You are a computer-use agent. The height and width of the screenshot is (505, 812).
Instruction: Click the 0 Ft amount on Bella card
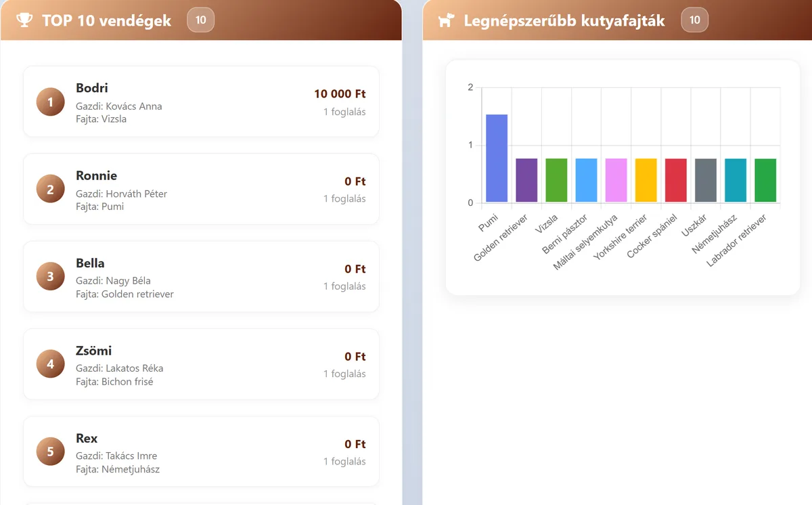355,269
